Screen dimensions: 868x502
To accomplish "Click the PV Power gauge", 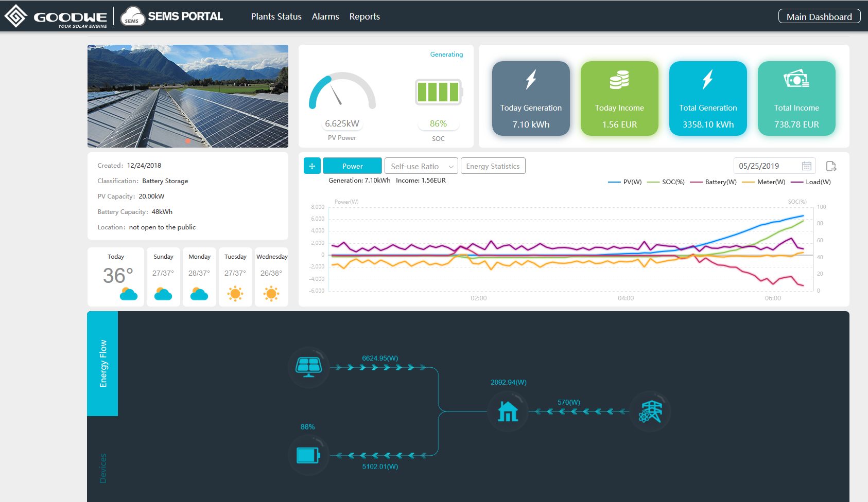I will pos(342,92).
